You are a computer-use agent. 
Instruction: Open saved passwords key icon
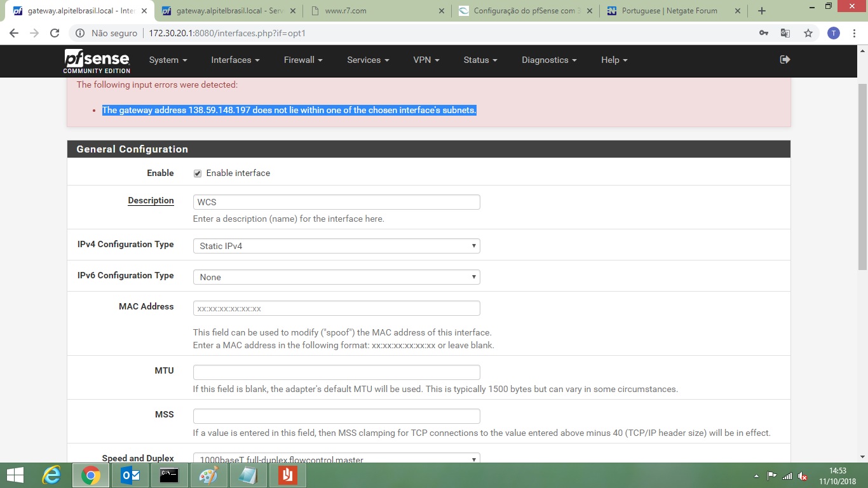[764, 33]
